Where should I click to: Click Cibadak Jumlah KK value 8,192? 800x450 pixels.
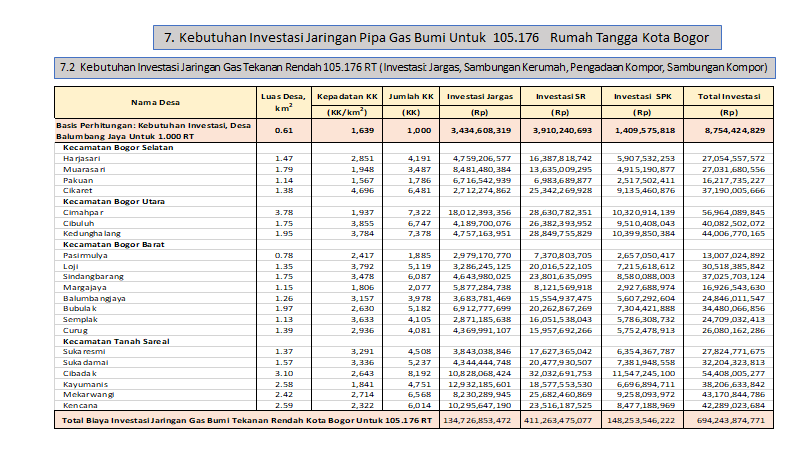pos(419,373)
